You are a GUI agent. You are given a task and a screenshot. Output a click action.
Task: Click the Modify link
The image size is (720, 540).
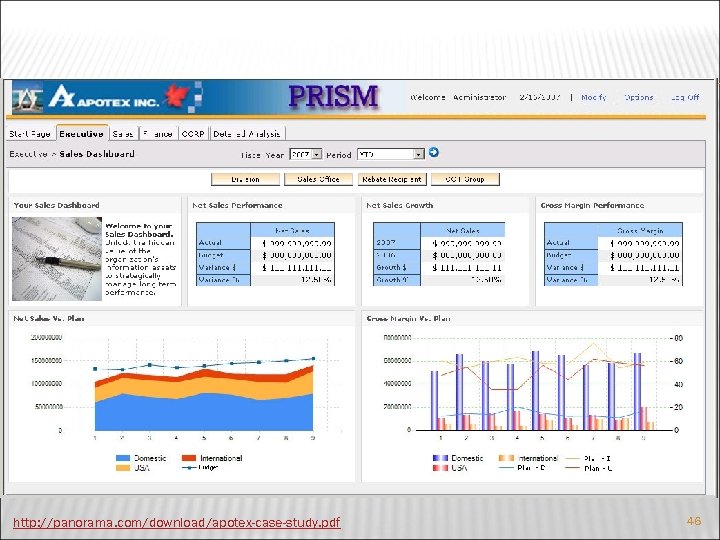coord(594,97)
